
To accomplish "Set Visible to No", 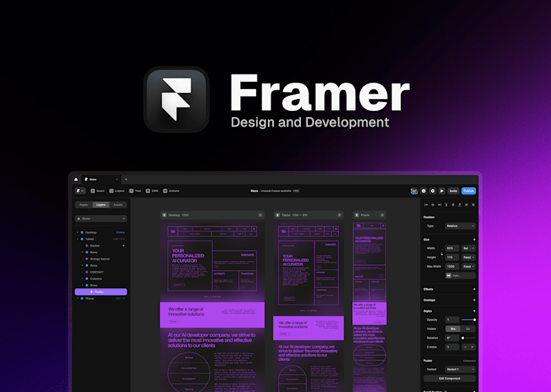I will 468,329.
